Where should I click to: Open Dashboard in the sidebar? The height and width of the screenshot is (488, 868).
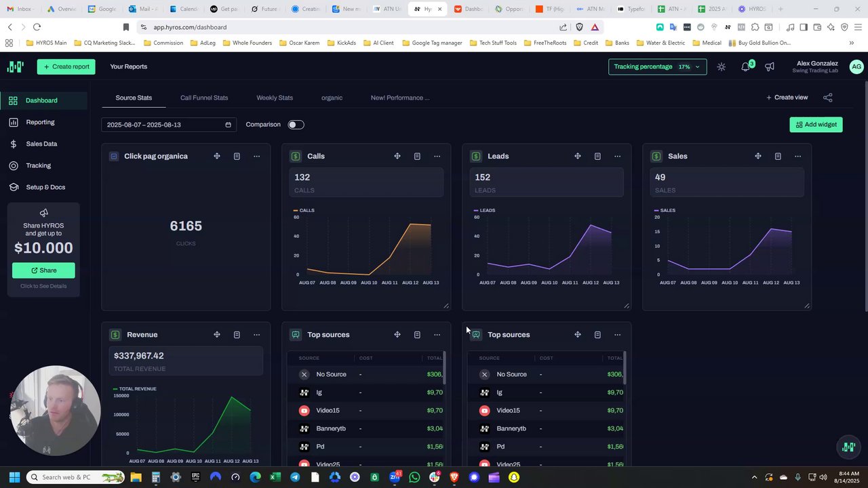tap(43, 100)
